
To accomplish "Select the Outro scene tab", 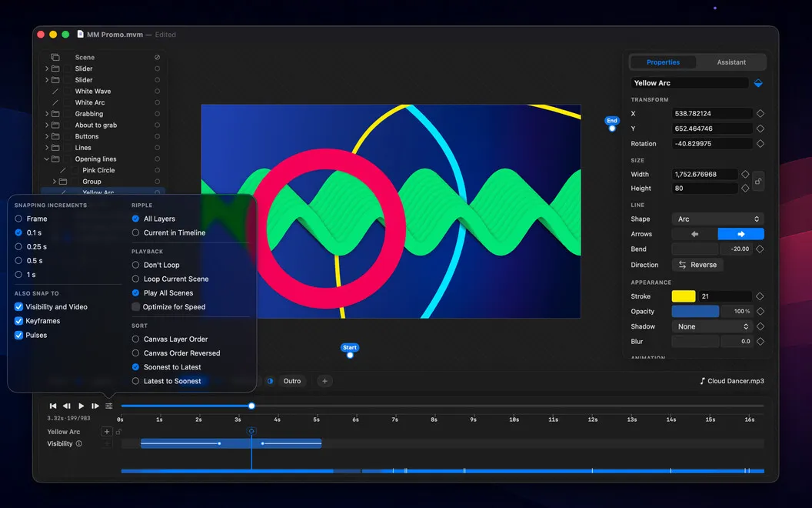I will [x=292, y=381].
